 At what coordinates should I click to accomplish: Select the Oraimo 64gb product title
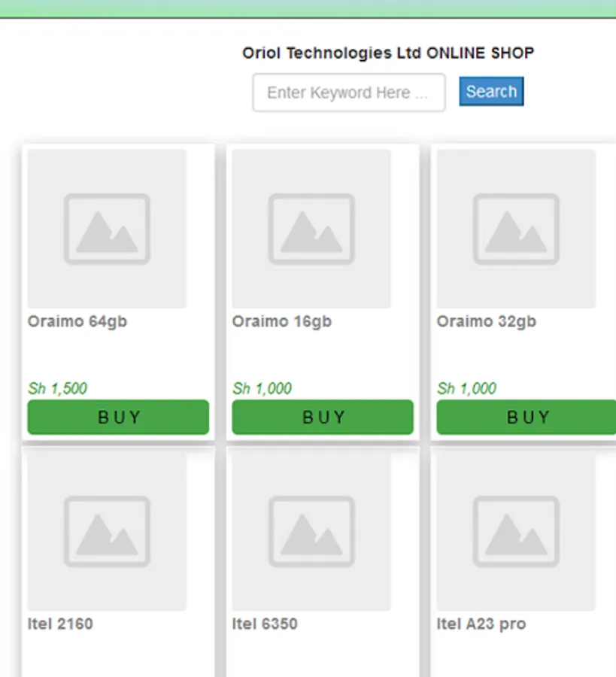[77, 322]
